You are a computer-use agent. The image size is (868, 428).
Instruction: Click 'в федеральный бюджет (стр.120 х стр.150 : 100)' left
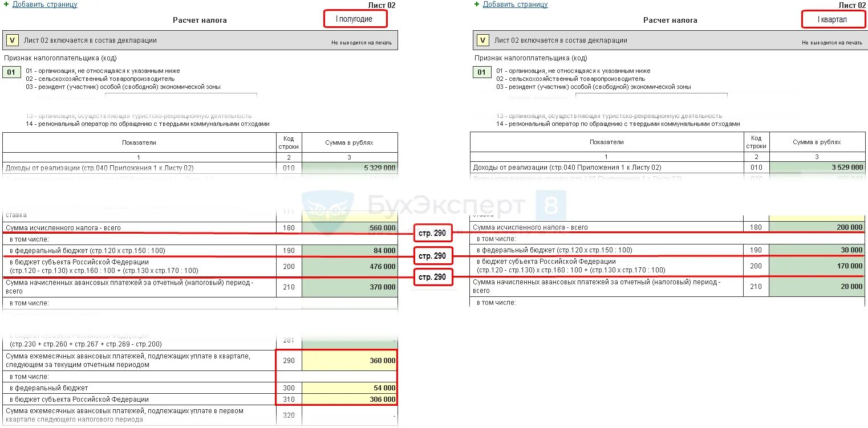(x=87, y=251)
